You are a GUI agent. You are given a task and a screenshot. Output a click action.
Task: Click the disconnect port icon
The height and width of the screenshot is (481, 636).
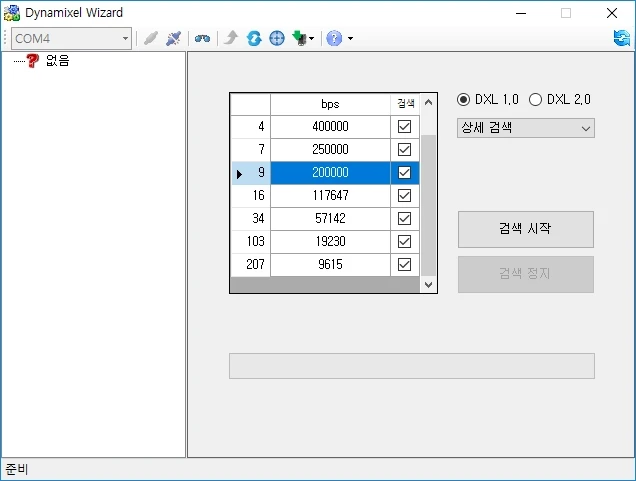pos(174,38)
